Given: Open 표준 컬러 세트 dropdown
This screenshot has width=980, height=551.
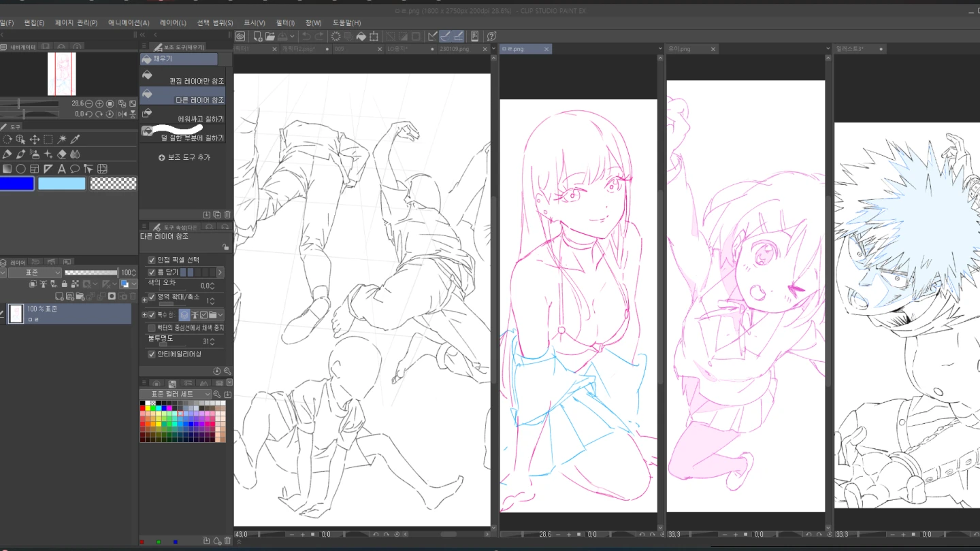Looking at the screenshot, I should click(176, 394).
